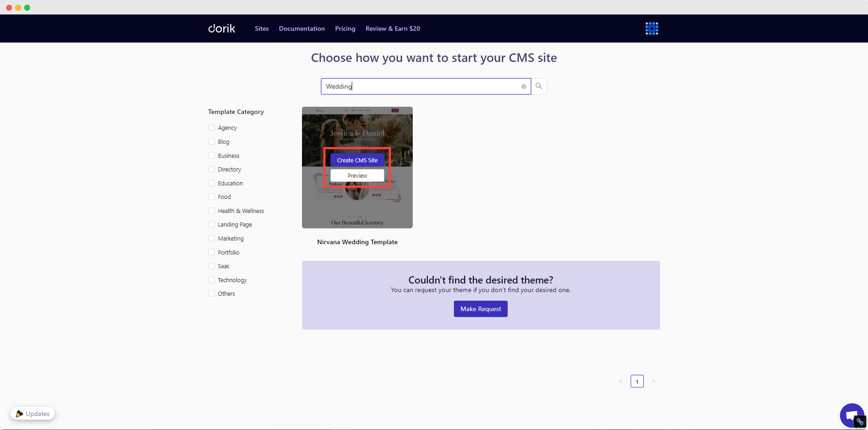Viewport: 868px width, 430px height.
Task: Go to next page arrow
Action: (x=653, y=381)
